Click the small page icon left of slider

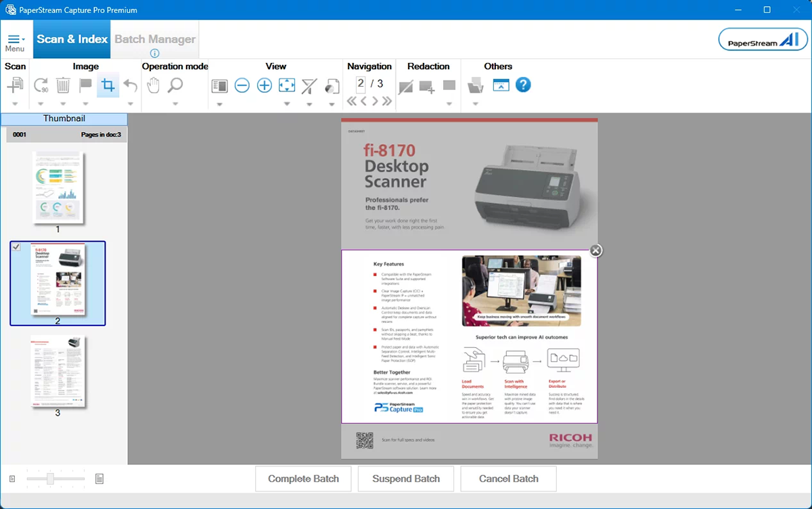[x=12, y=479]
